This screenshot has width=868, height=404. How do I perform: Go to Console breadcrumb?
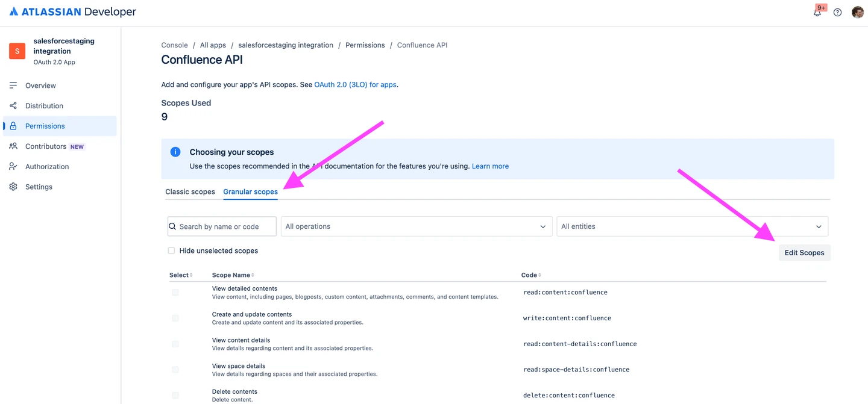(175, 45)
